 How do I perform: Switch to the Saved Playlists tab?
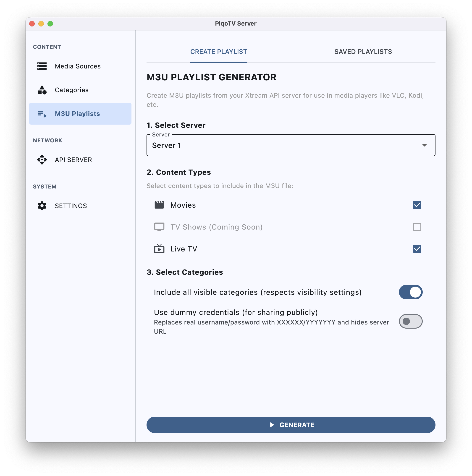pos(363,52)
